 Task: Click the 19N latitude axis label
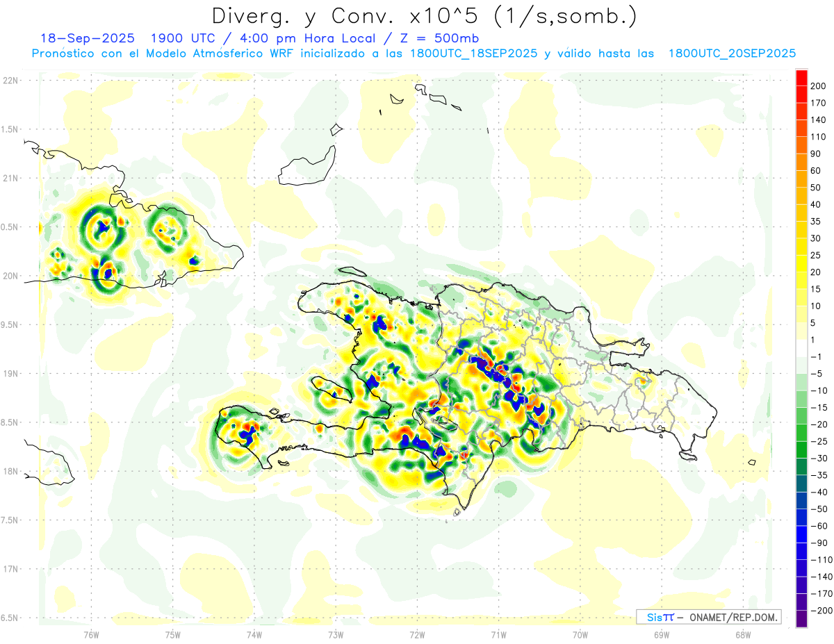tap(10, 373)
